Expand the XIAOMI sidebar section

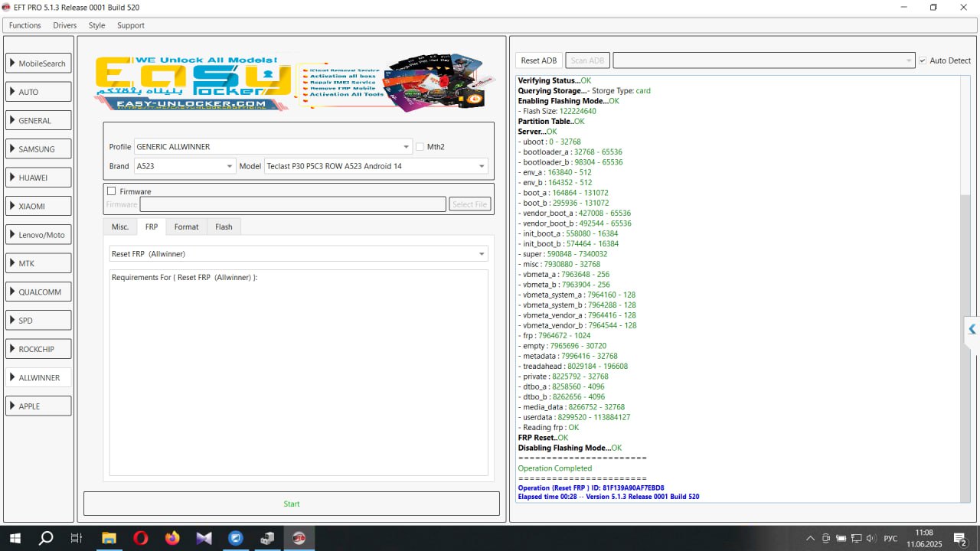tap(38, 206)
